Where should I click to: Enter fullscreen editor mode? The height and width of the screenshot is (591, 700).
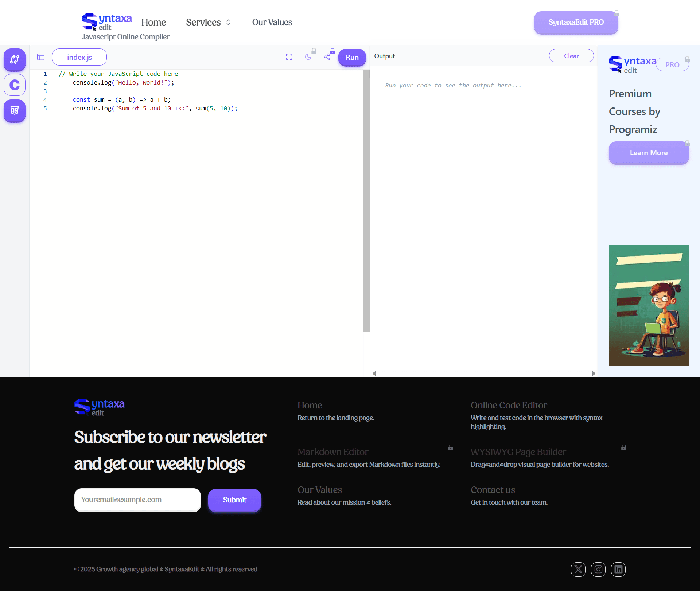(x=289, y=57)
